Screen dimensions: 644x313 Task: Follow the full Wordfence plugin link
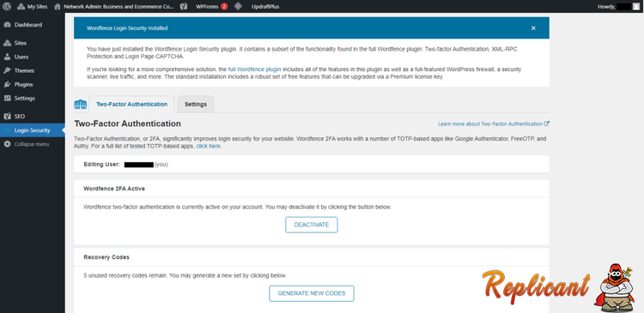click(254, 69)
